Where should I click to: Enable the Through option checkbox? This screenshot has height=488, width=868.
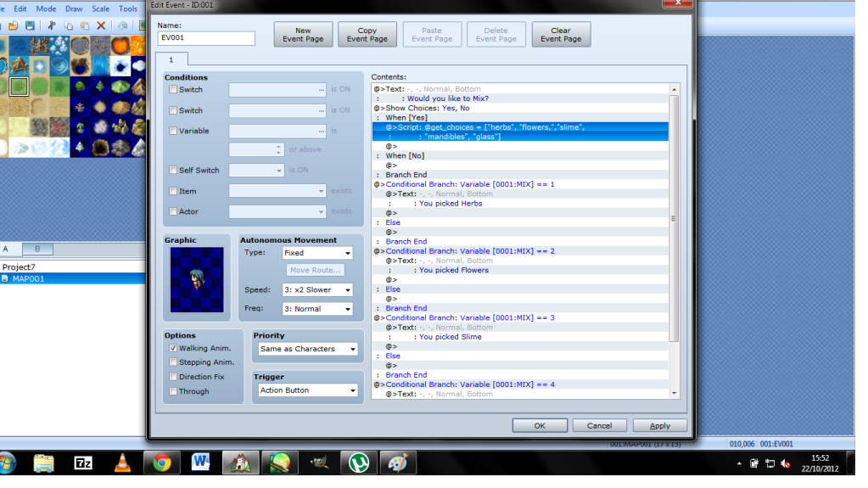click(173, 391)
